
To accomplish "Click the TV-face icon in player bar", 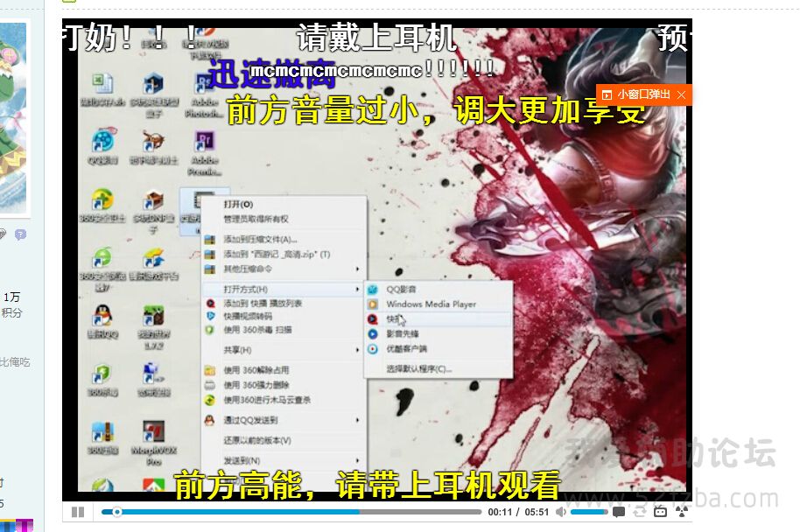I will coord(660,511).
